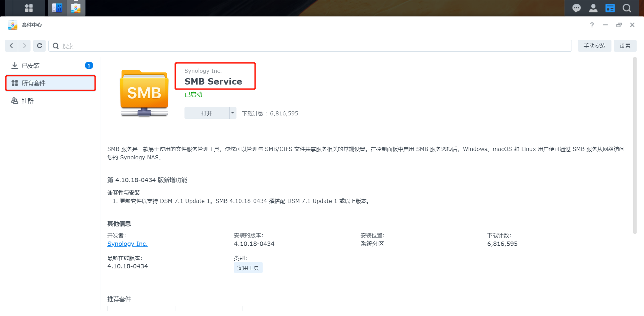Select 已安装 in sidebar
Viewport: 644px width, 316px height.
click(50, 65)
